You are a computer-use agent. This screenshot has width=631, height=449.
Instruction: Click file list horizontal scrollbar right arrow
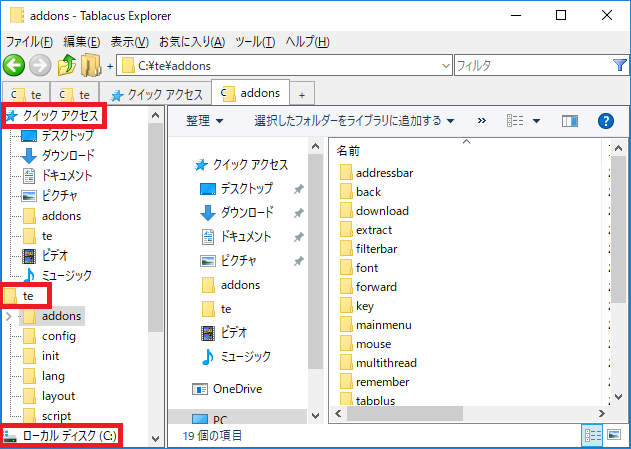pos(602,413)
